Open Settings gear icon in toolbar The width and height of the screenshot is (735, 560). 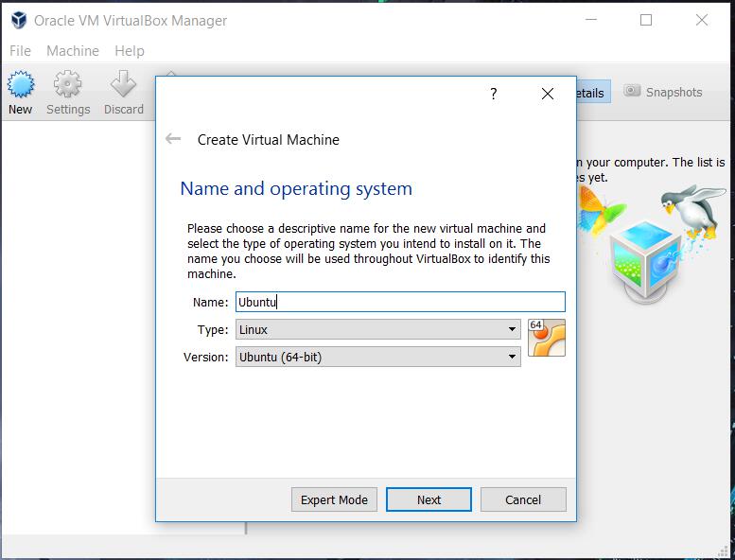pos(67,84)
